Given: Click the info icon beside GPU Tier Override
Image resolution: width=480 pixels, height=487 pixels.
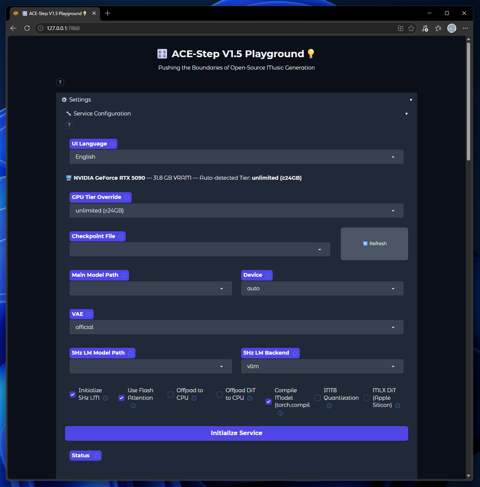Looking at the screenshot, I should pos(127,197).
